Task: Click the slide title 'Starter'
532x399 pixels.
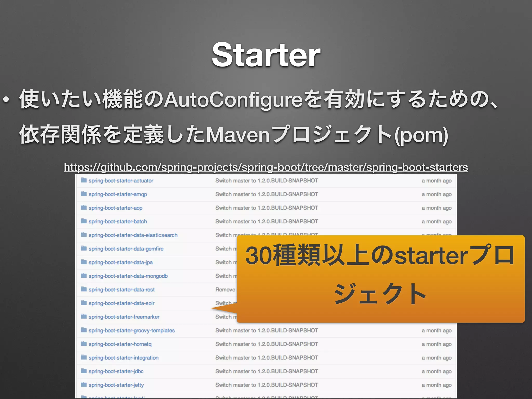Action: coord(266,55)
